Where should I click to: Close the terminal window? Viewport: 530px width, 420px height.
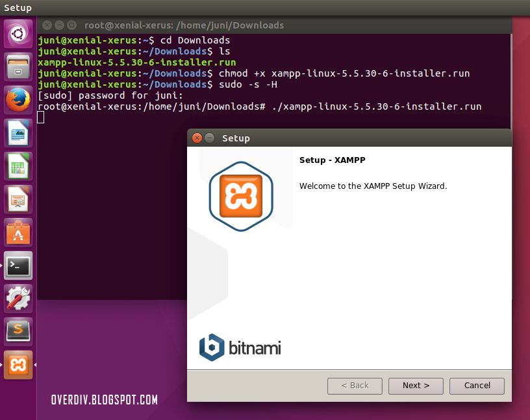(x=47, y=25)
